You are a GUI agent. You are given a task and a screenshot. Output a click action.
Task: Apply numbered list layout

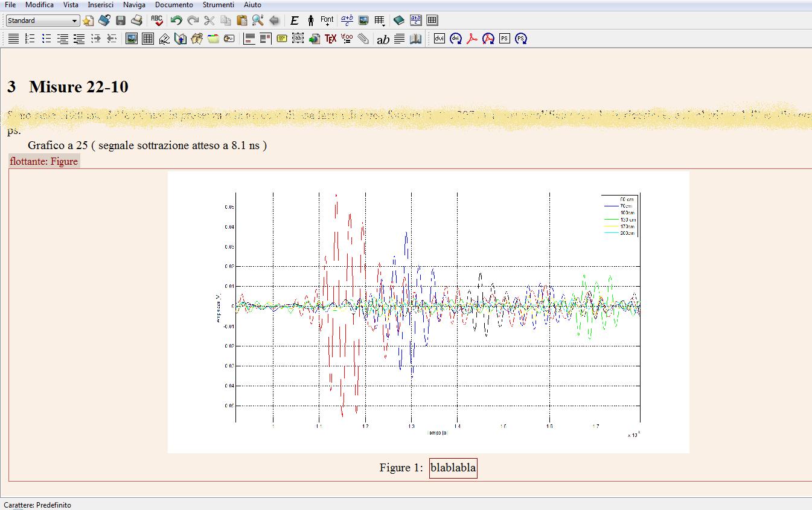[x=30, y=39]
